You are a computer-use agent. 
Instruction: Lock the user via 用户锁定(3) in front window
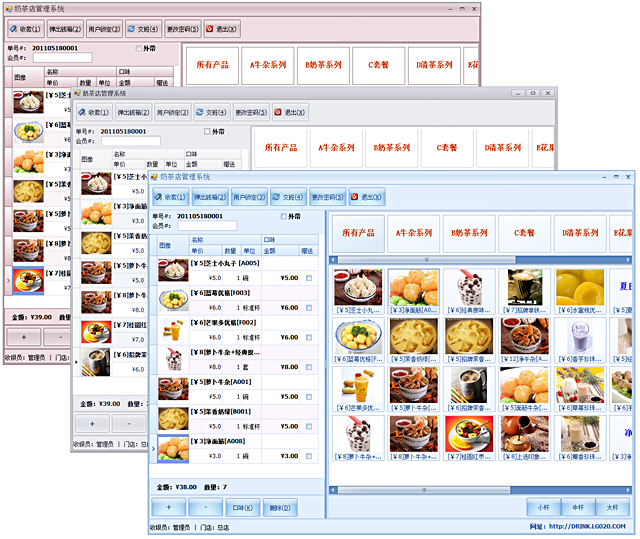(249, 198)
